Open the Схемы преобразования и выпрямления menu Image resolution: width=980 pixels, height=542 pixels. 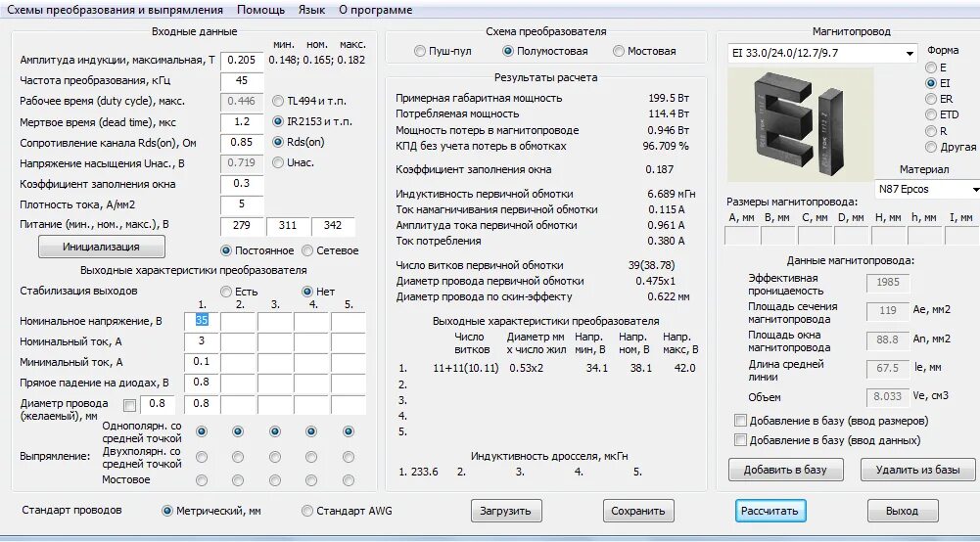[115, 10]
